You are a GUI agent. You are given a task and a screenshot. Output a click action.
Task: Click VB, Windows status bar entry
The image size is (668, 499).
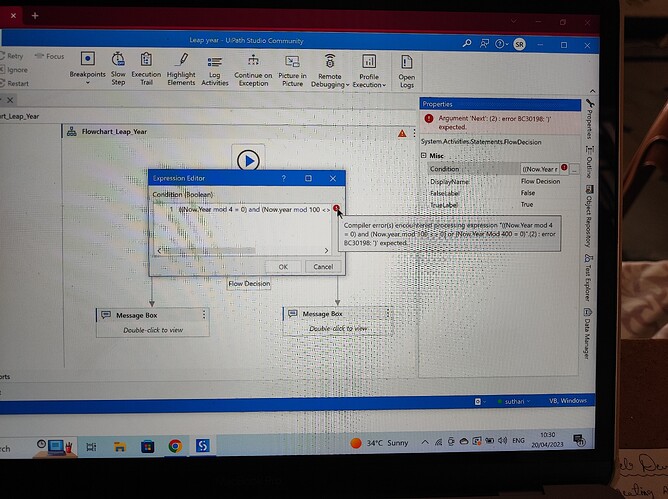coord(567,401)
